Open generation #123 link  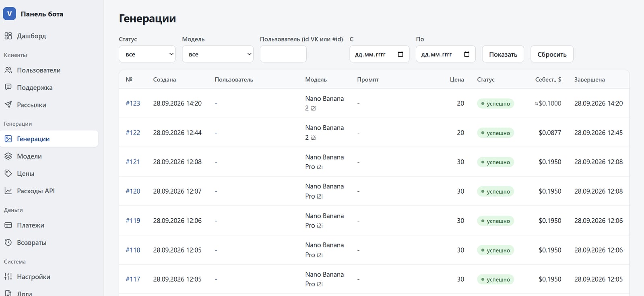133,103
